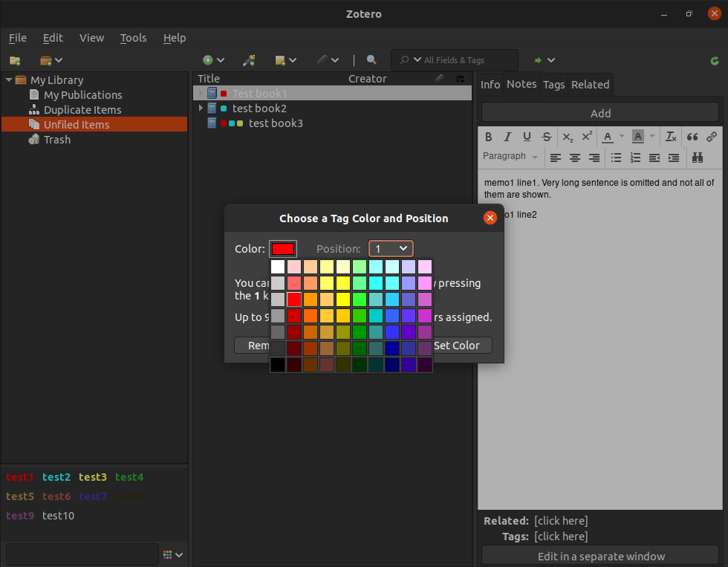This screenshot has height=567, width=728.
Task: Open the Help menu
Action: (175, 38)
